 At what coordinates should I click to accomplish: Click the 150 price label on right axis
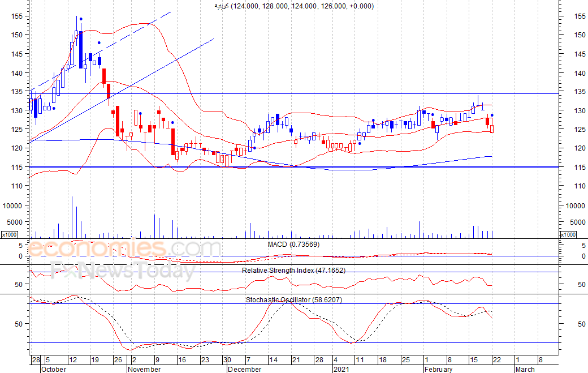click(x=580, y=35)
